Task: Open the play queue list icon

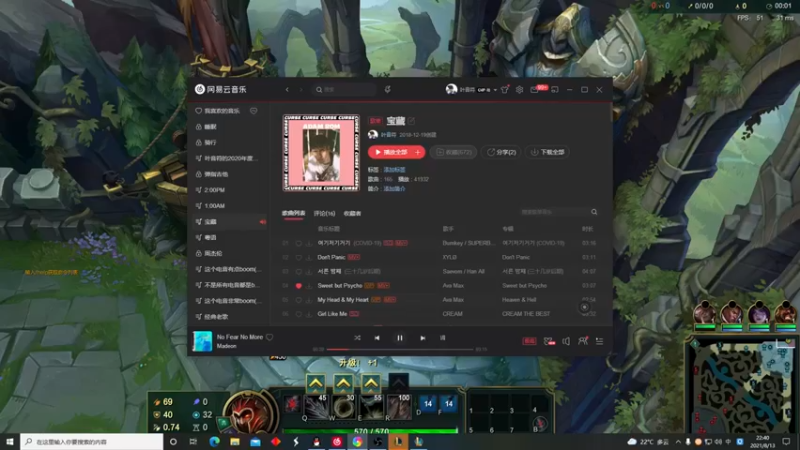Action: click(x=599, y=341)
